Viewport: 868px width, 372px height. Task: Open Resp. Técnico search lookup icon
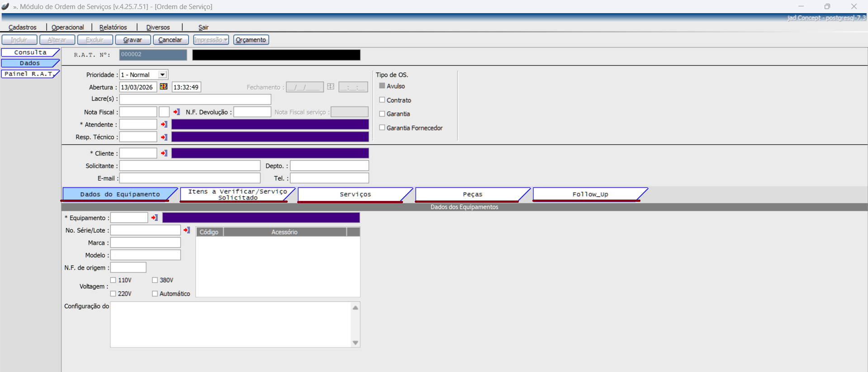tap(164, 137)
